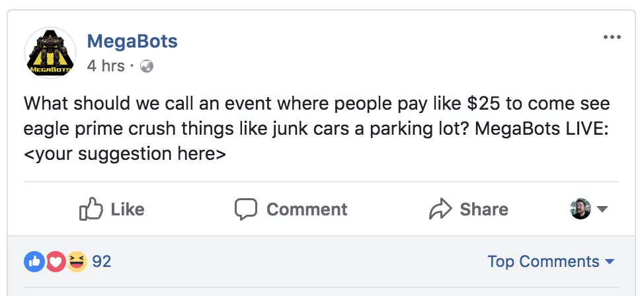Viewport: 644px width, 296px height.
Task: Click the laughing Haha reaction icon
Action: 77,262
